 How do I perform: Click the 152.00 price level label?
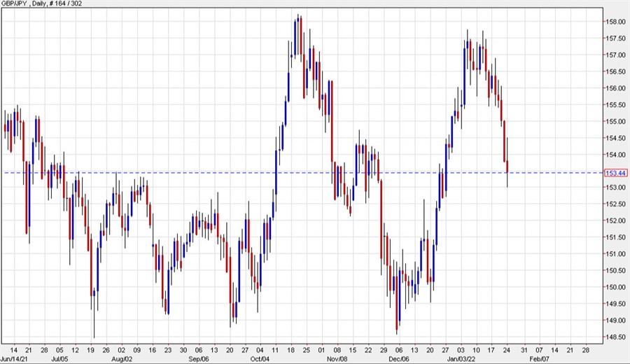[x=615, y=220]
